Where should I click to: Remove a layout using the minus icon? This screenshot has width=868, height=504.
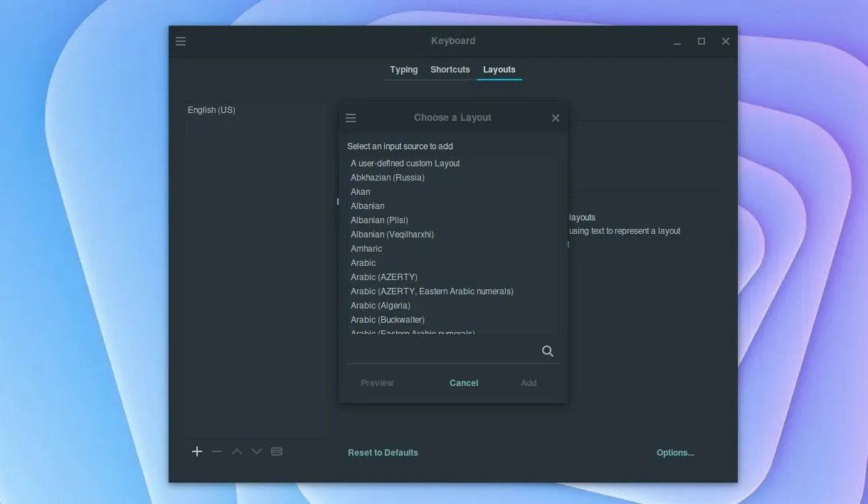click(217, 451)
